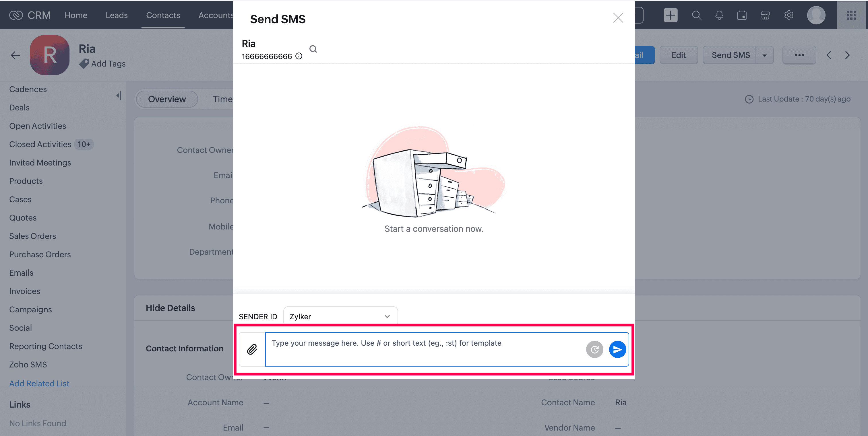Viewport: 868px width, 436px height.
Task: Close the Send SMS dialog
Action: pyautogui.click(x=618, y=18)
